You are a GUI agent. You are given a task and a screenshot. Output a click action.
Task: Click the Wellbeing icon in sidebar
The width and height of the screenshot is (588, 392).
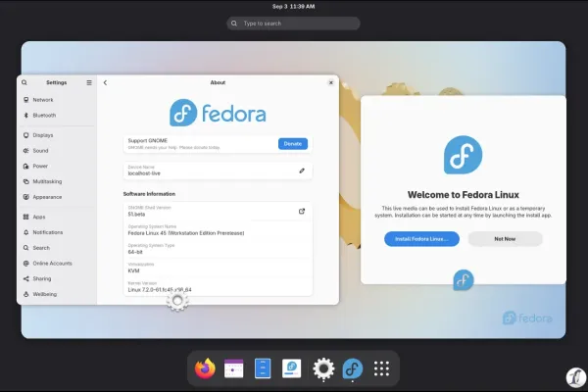point(25,294)
